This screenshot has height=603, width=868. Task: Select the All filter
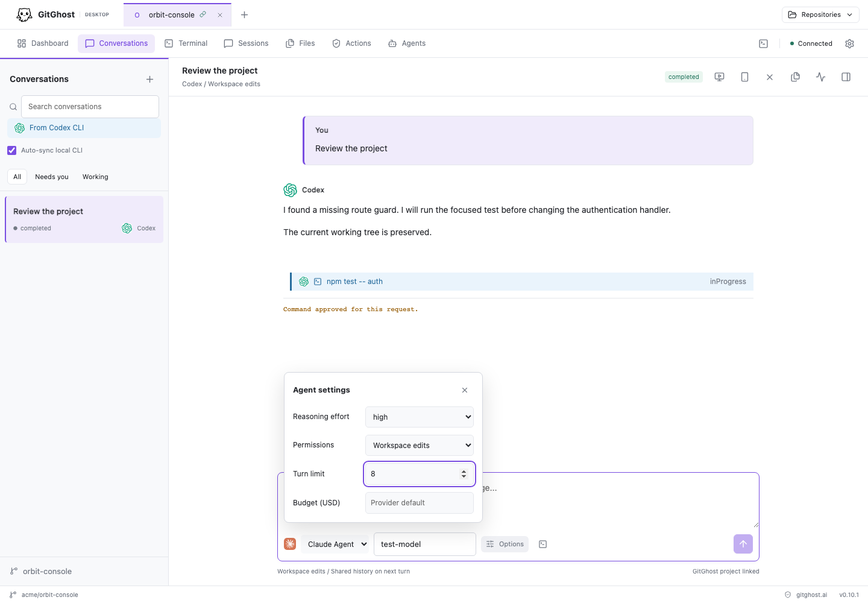(x=17, y=177)
